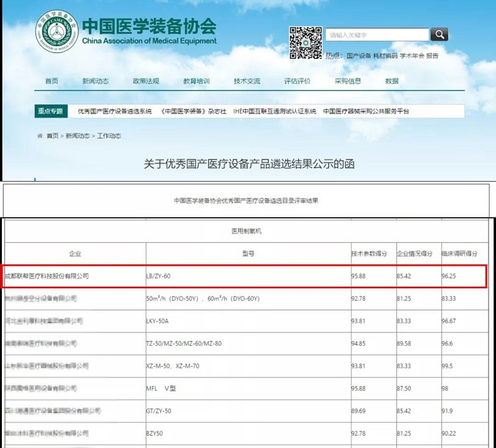Click the 医用制氧机 table section heading
The width and height of the screenshot is (496, 448).
click(246, 231)
